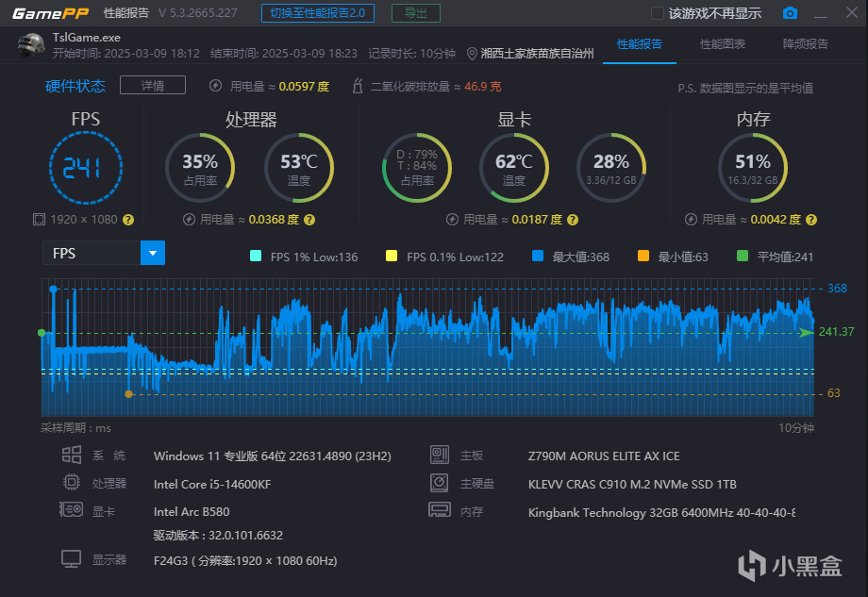Image resolution: width=868 pixels, height=597 pixels.
Task: Click the location pin icon
Action: click(472, 54)
